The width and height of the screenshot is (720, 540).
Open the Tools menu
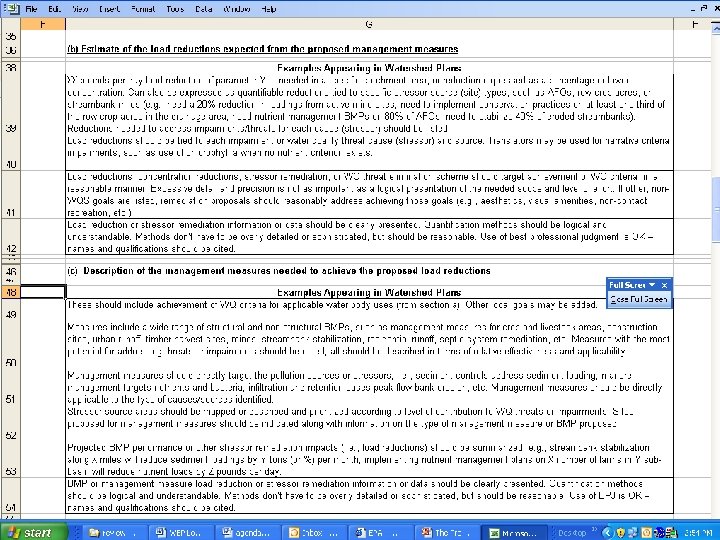coord(175,9)
